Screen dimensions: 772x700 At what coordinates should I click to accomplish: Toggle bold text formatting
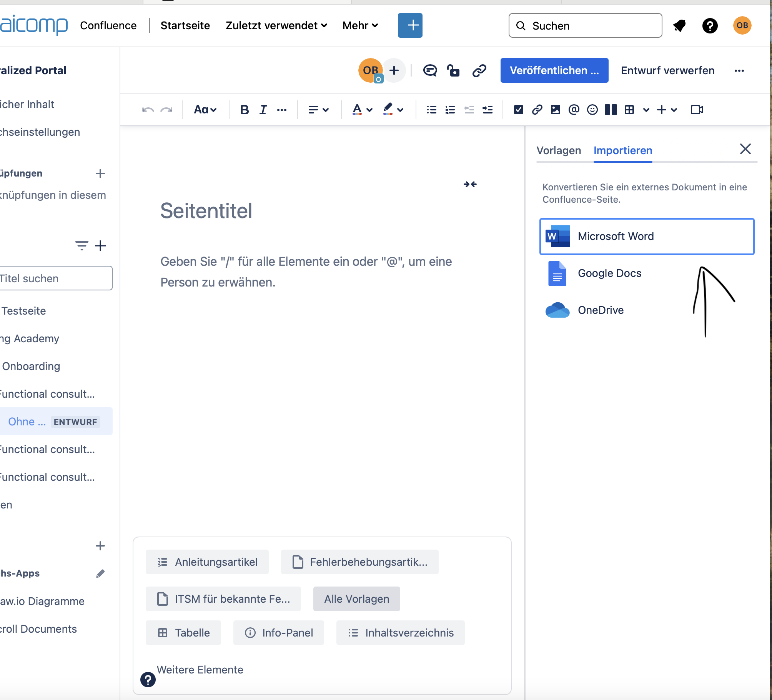(245, 110)
